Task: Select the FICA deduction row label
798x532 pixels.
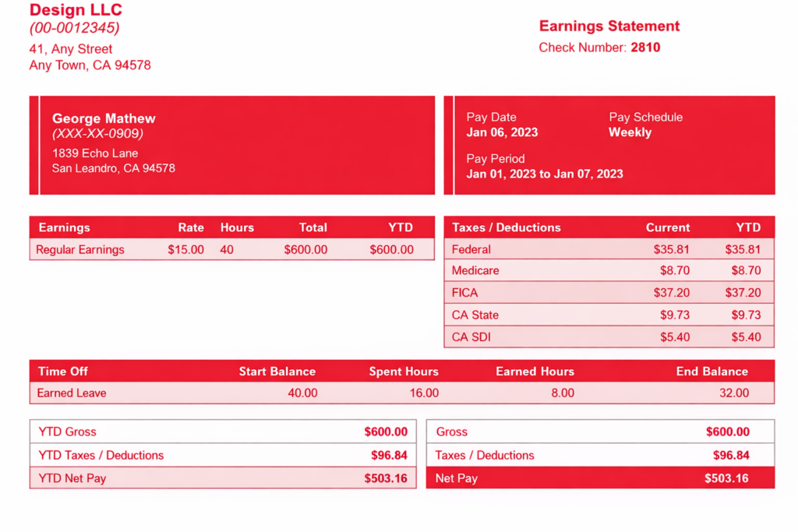Action: pos(465,293)
